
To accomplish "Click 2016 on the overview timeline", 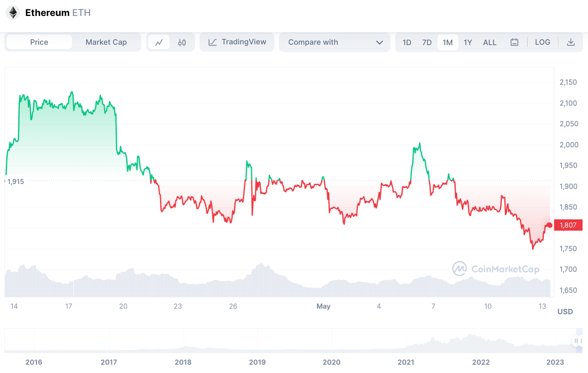I will pos(34,362).
